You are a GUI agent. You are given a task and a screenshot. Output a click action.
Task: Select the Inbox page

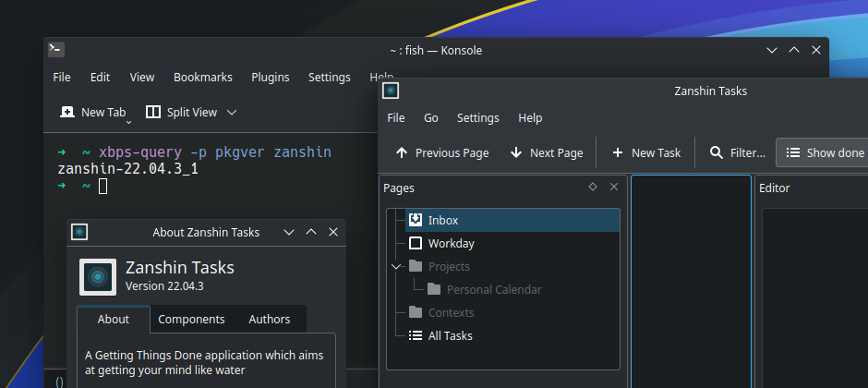point(512,220)
